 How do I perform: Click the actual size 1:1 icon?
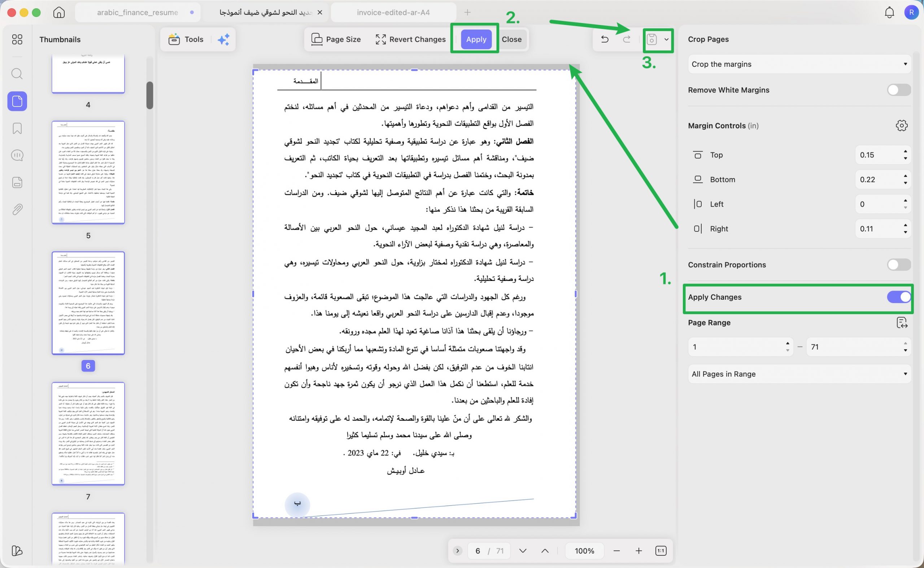point(661,551)
